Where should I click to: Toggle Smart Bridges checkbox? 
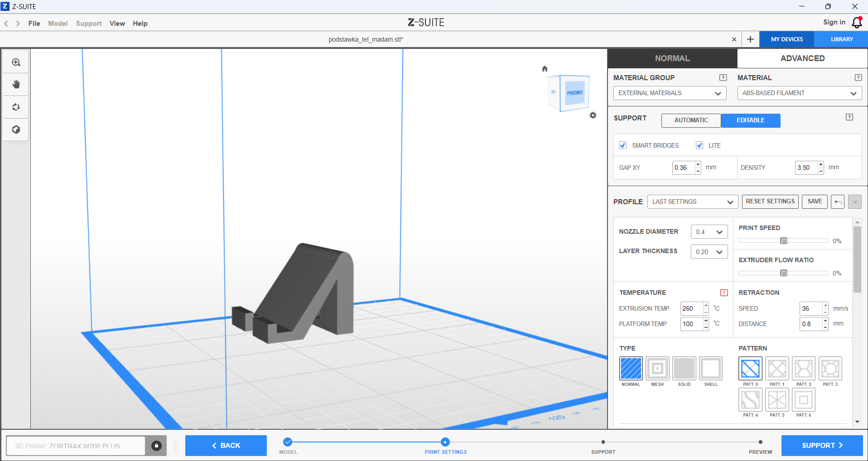click(x=623, y=145)
